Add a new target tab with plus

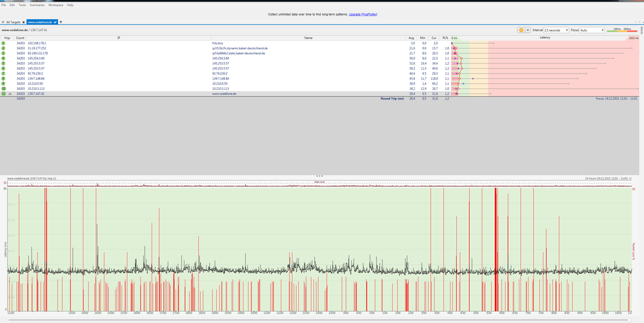[61, 22]
